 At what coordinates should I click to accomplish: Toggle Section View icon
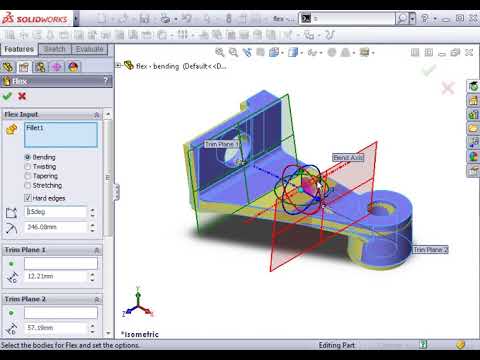point(260,52)
